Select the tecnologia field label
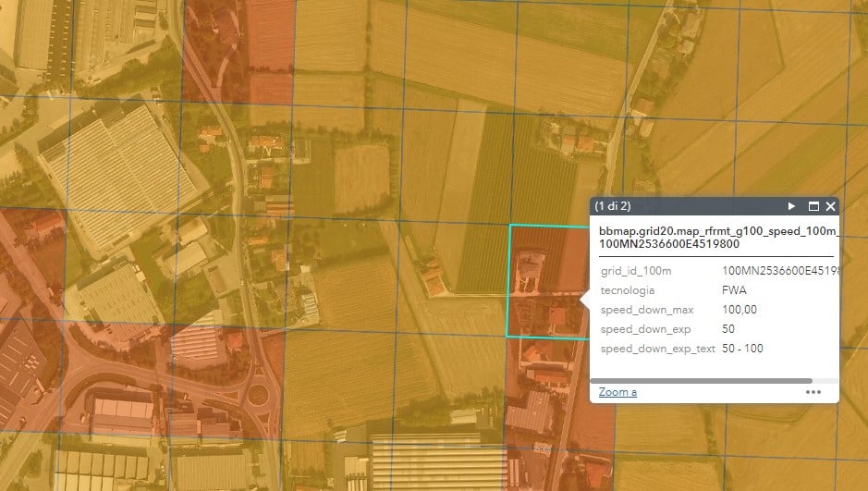Viewport: 868px width, 491px height. (x=628, y=290)
